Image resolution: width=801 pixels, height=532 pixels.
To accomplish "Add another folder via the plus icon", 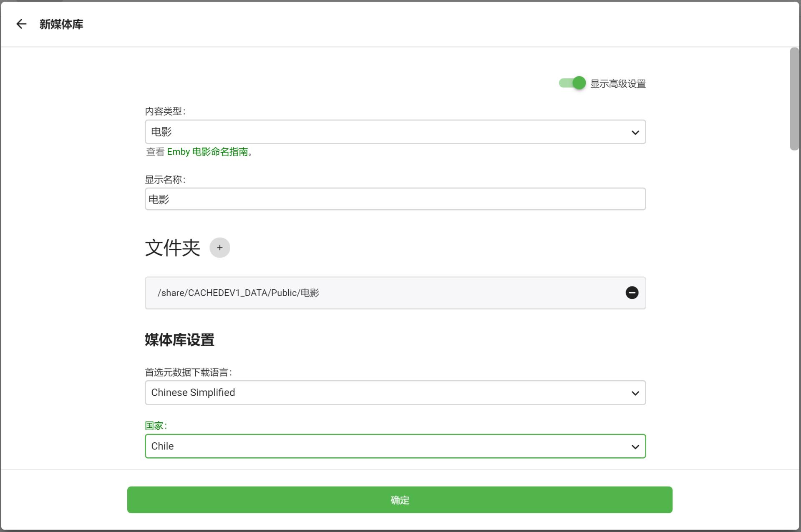I will tap(220, 247).
